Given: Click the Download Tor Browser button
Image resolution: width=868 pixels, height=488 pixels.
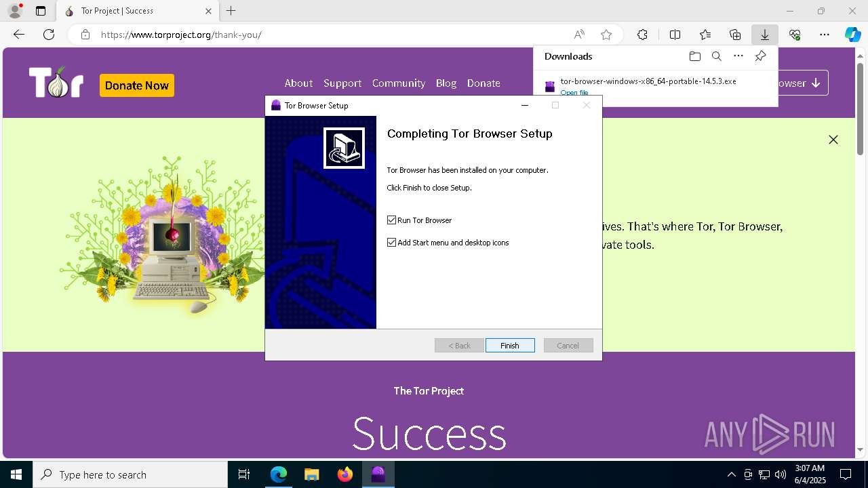Looking at the screenshot, I should tap(802, 83).
